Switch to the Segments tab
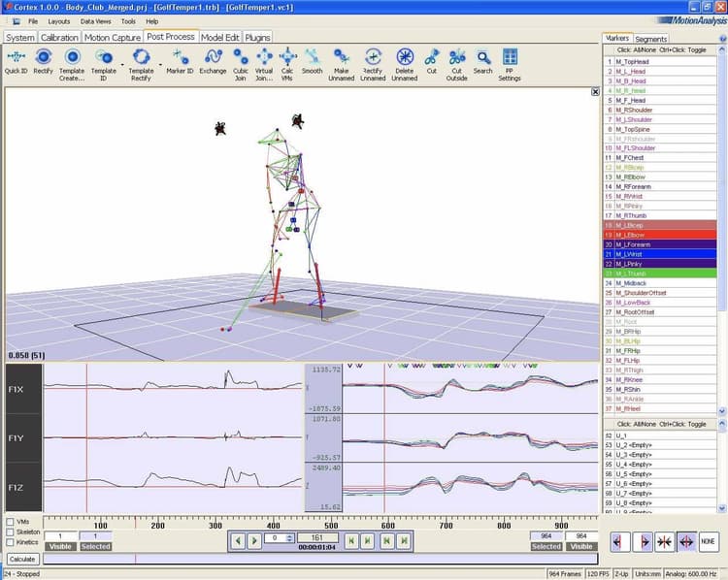 651,39
